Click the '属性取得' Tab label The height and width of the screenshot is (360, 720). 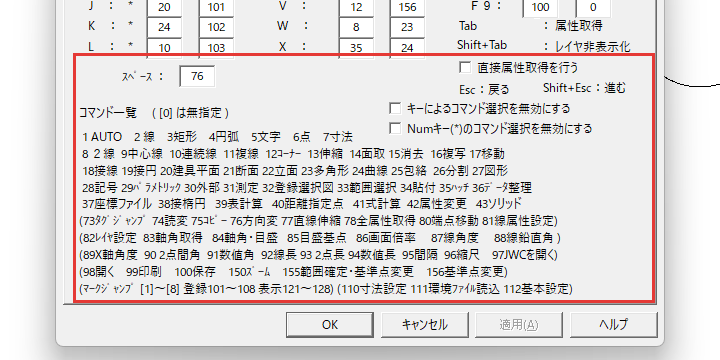[579, 26]
